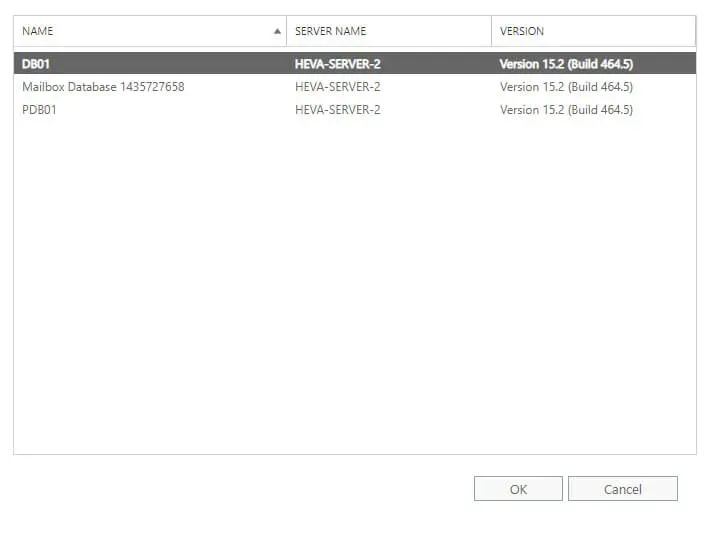The width and height of the screenshot is (710, 534).
Task: Sort by the SERVER NAME column header
Action: [x=389, y=31]
